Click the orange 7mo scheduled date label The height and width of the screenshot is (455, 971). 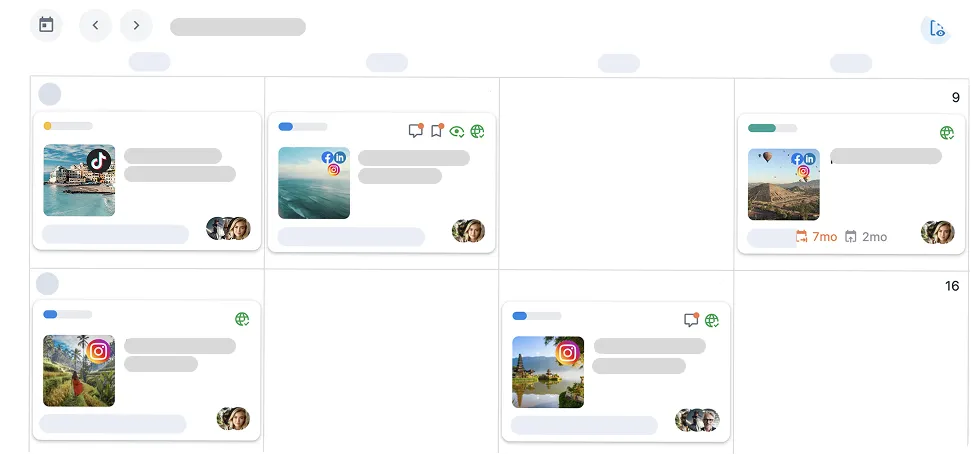[x=817, y=236]
